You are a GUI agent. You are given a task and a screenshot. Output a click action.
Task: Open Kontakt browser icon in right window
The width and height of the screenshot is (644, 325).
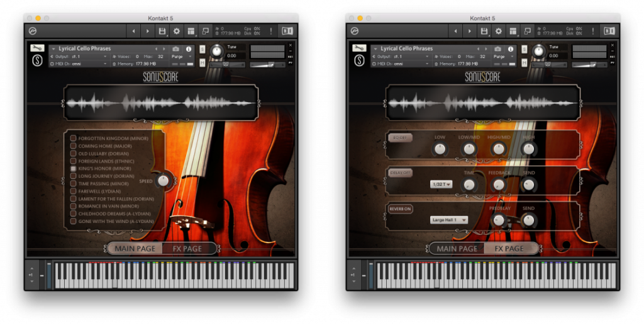(355, 31)
